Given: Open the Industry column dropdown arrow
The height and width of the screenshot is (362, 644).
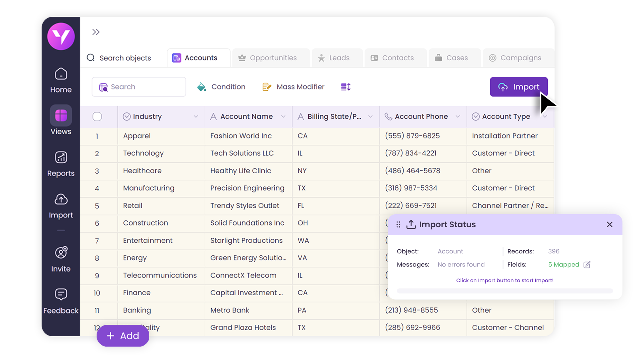Looking at the screenshot, I should [x=196, y=117].
